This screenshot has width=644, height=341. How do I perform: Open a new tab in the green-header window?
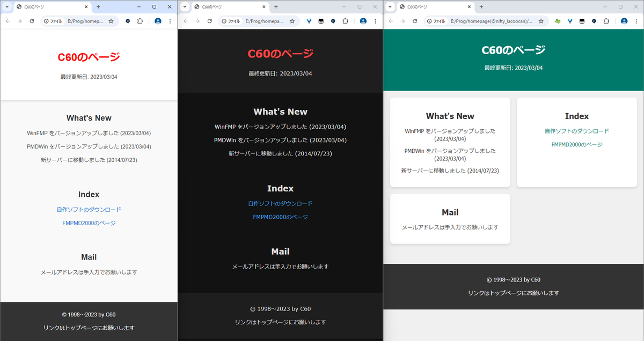(481, 6)
